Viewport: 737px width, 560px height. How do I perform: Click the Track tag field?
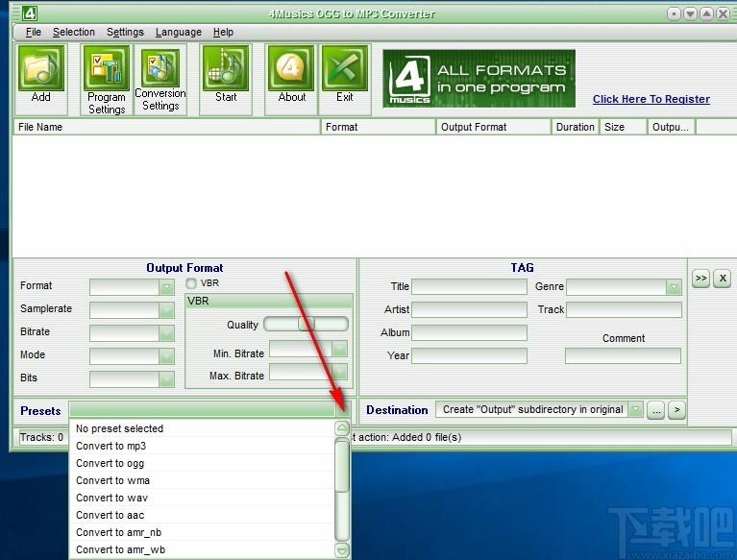(624, 309)
